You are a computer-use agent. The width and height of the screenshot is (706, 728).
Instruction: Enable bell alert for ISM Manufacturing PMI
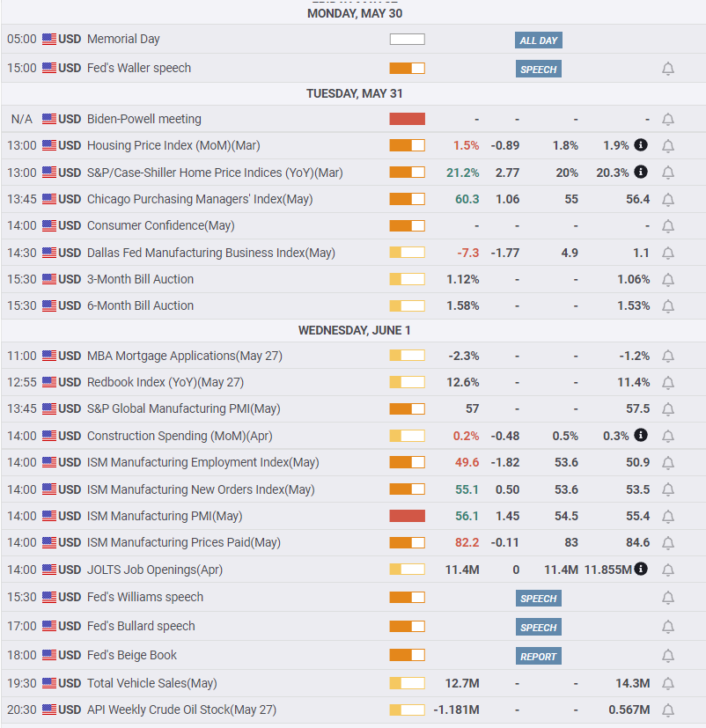point(668,517)
